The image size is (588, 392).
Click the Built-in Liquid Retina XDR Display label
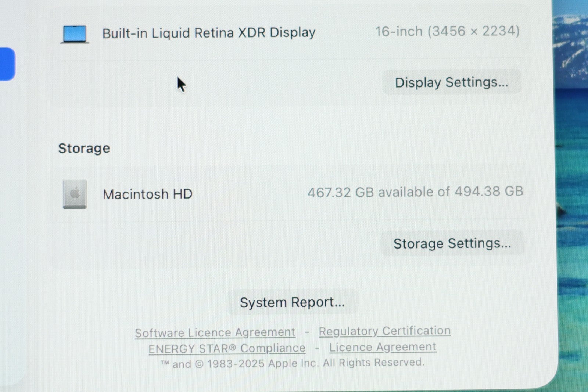(x=209, y=33)
